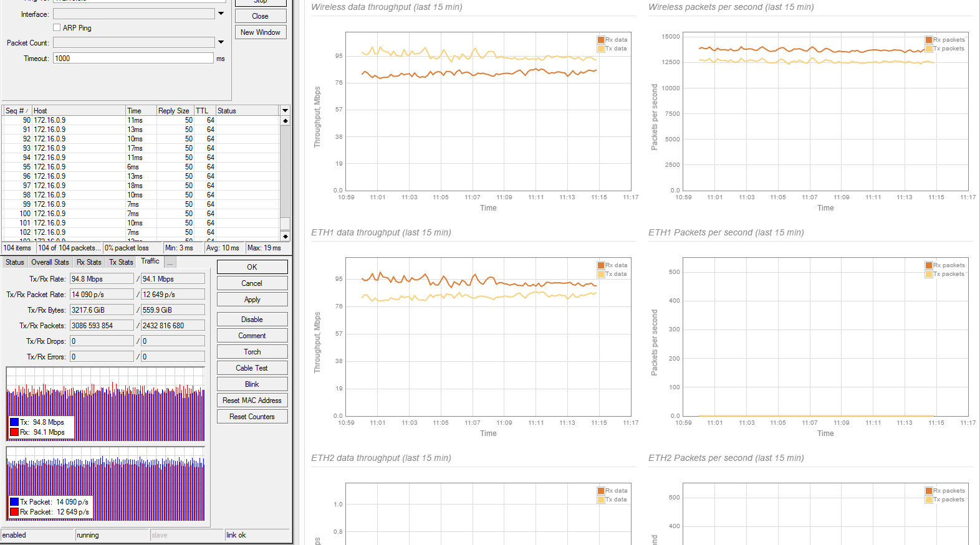Image resolution: width=980 pixels, height=545 pixels.
Task: Click the Packet Count input field
Action: click(x=133, y=42)
